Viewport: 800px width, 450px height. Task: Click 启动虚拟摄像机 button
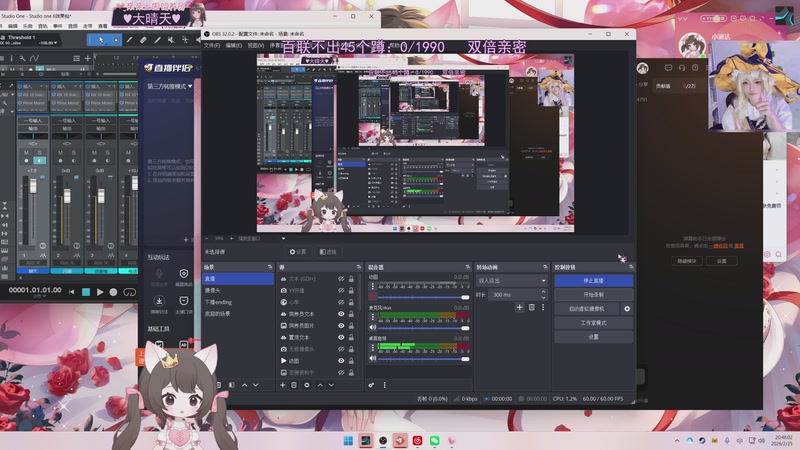586,309
